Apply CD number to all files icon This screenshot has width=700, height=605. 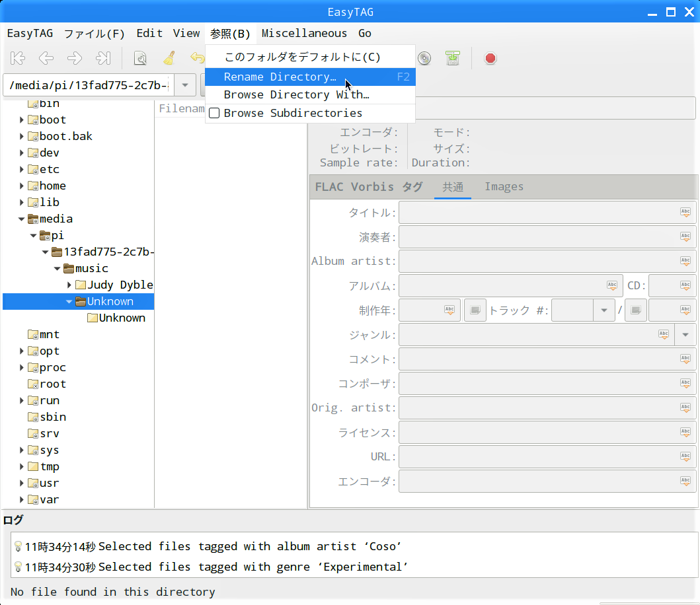click(x=685, y=285)
